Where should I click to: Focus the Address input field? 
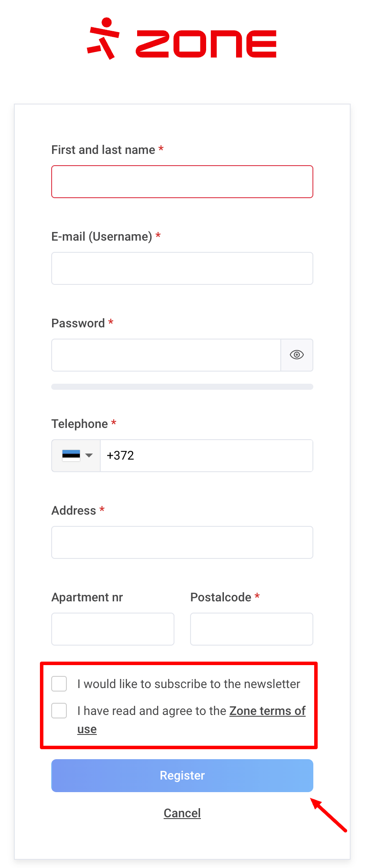click(182, 542)
